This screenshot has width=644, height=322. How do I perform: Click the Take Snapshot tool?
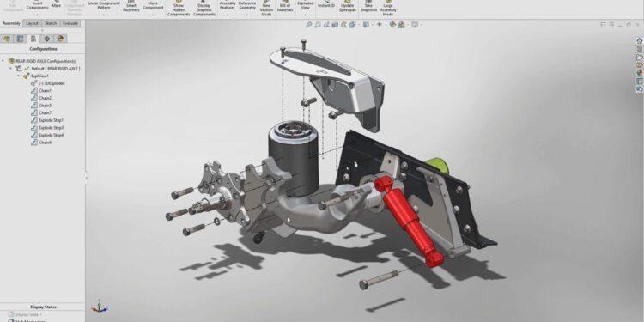point(369,6)
